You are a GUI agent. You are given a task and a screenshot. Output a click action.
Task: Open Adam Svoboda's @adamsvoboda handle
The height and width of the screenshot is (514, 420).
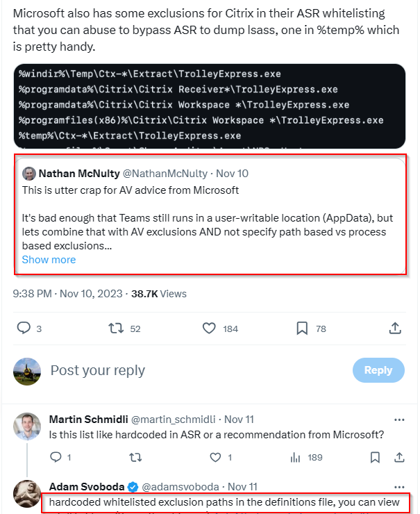(180, 487)
